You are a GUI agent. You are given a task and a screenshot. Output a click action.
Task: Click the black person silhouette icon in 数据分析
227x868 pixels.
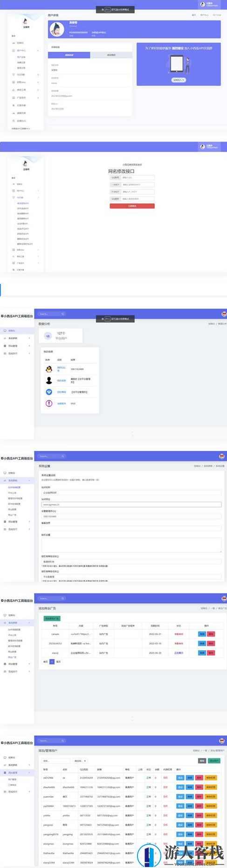(48, 380)
